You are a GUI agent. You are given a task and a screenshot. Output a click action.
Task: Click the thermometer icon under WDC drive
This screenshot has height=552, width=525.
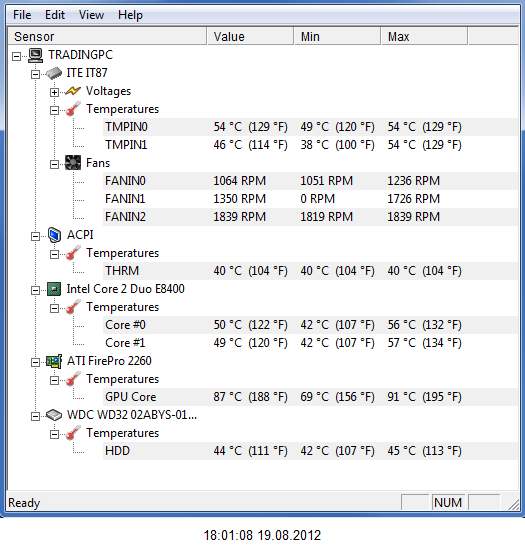pyautogui.click(x=73, y=433)
